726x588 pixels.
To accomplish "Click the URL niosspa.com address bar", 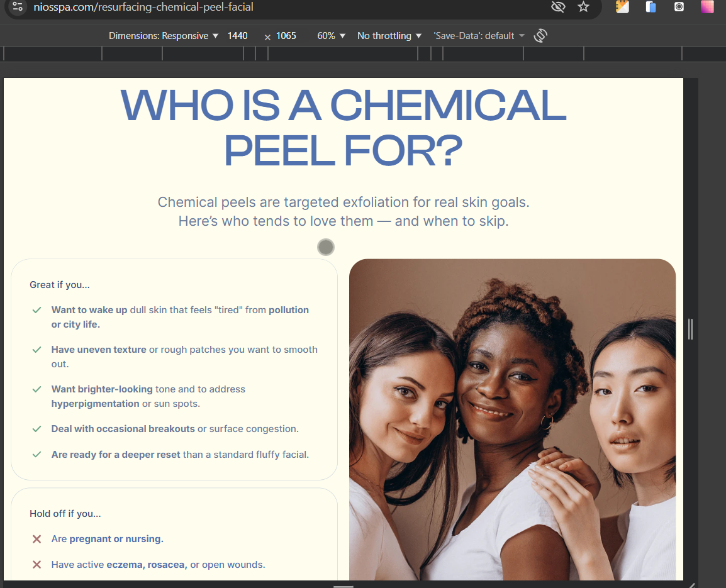I will (x=143, y=7).
